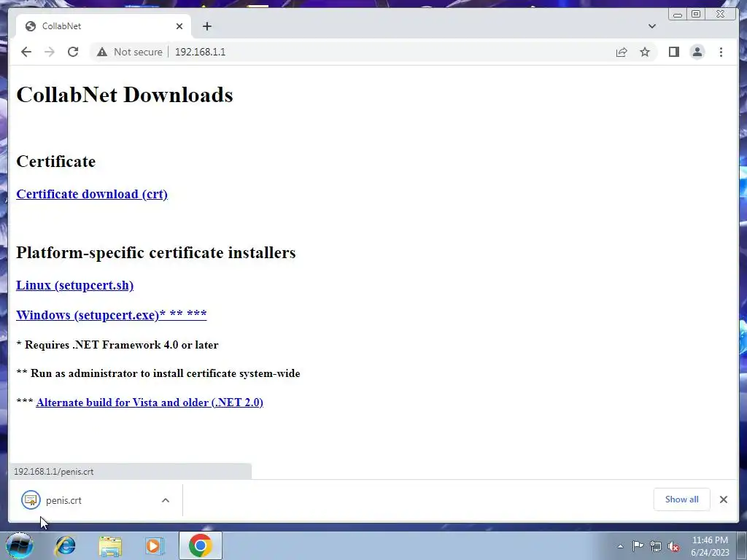Click the Platform-specific certificate installers heading
747x560 pixels.
coord(156,252)
